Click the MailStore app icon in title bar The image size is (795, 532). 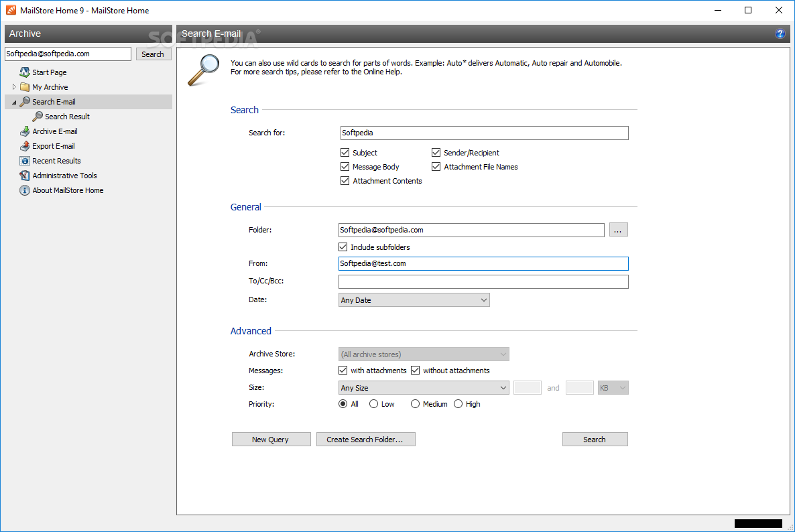click(x=11, y=10)
